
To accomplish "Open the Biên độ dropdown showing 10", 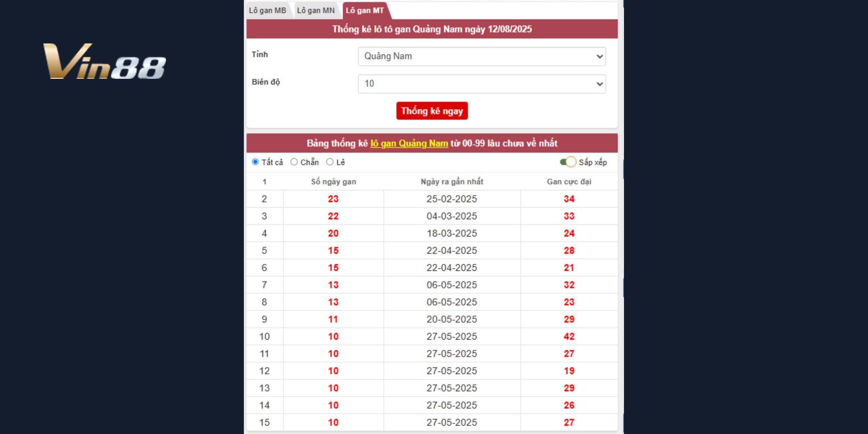I will point(482,84).
